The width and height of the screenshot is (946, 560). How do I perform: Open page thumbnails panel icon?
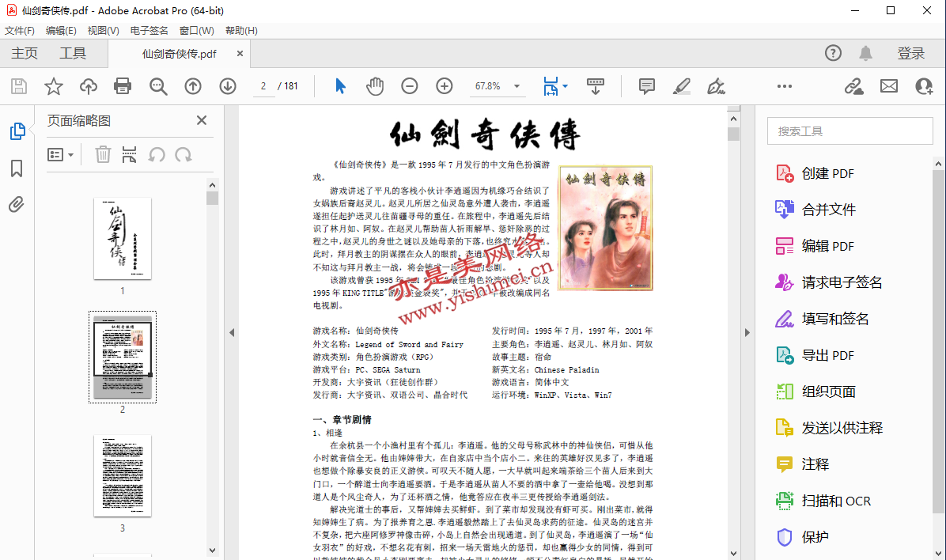point(17,131)
